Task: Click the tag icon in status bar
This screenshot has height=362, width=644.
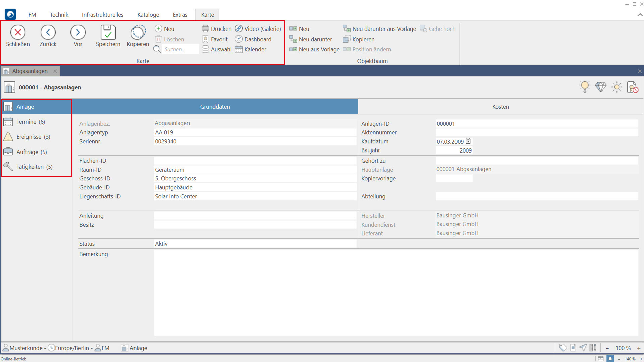Action: pyautogui.click(x=563, y=348)
